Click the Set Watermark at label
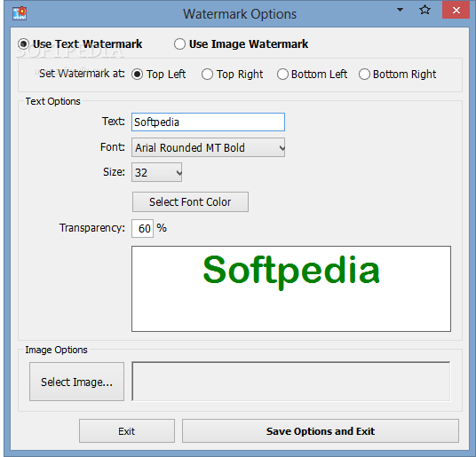The height and width of the screenshot is (457, 476). (82, 74)
